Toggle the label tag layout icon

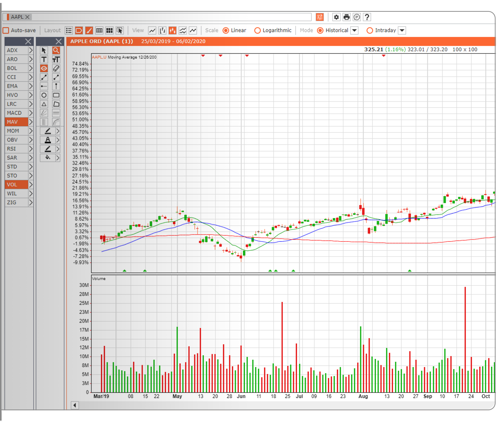(79, 30)
